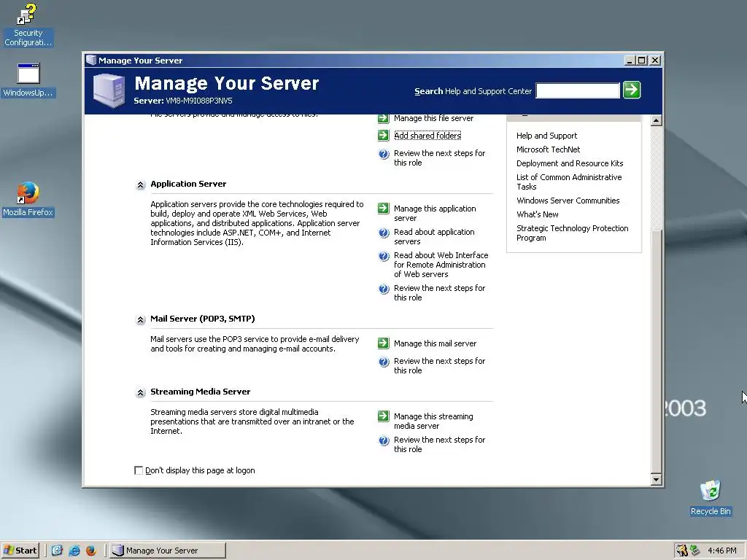
Task: Open Strategic Technology Protection Program link
Action: (572, 233)
